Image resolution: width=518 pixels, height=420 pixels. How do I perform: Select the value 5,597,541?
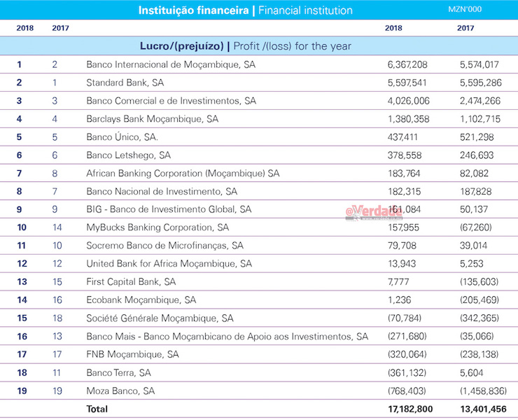pyautogui.click(x=407, y=83)
